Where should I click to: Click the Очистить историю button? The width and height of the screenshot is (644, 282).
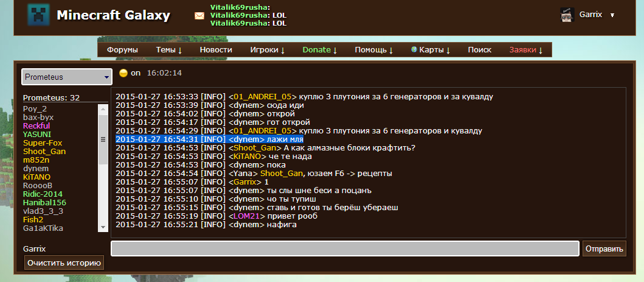pyautogui.click(x=64, y=263)
